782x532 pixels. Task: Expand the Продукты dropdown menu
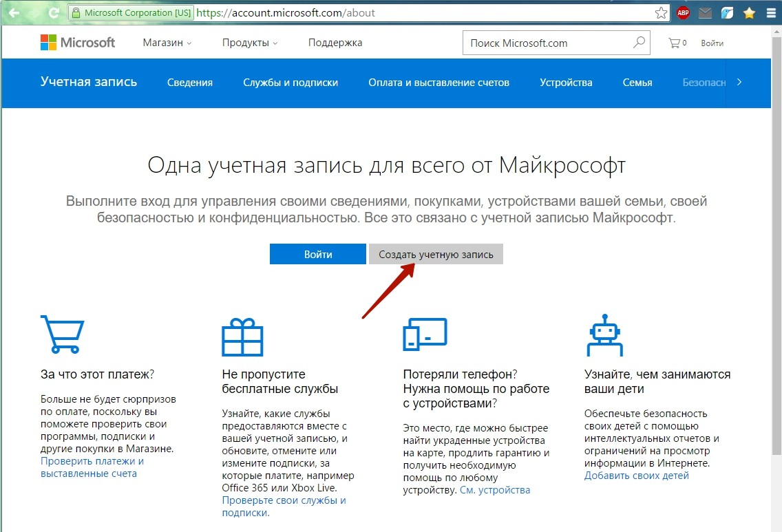(250, 43)
